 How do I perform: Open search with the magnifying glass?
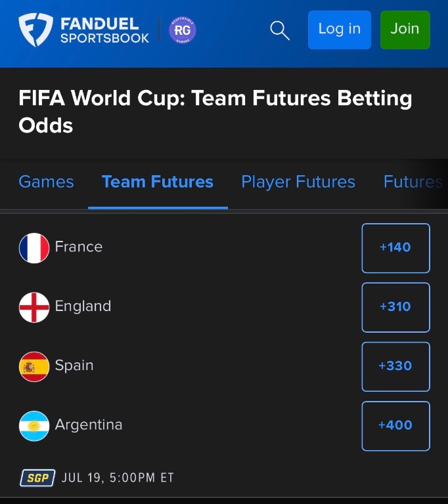click(x=280, y=31)
